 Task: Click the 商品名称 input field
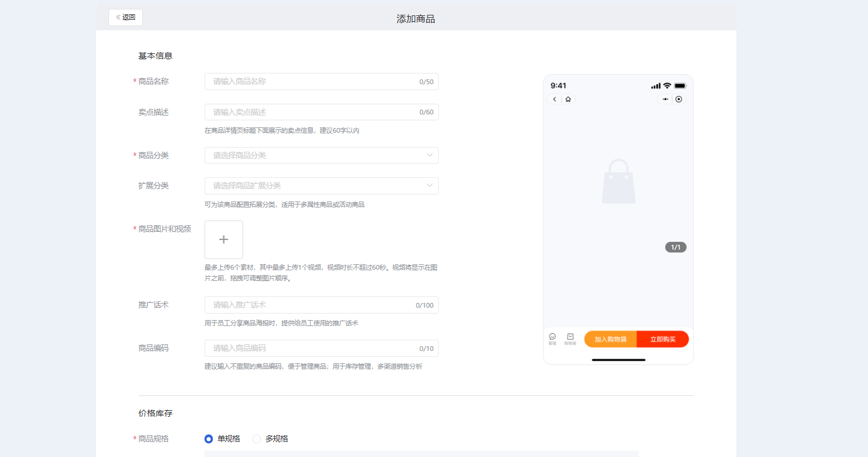coord(321,81)
